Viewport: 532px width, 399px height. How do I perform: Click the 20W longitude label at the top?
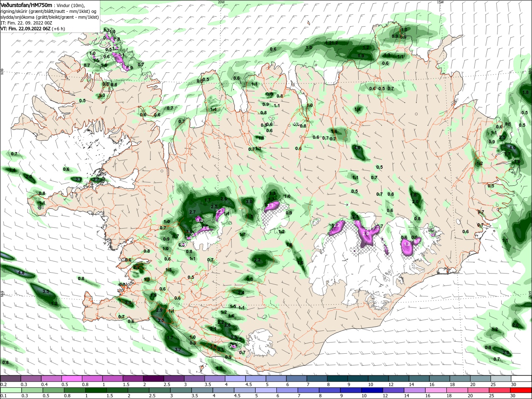coord(221,2)
